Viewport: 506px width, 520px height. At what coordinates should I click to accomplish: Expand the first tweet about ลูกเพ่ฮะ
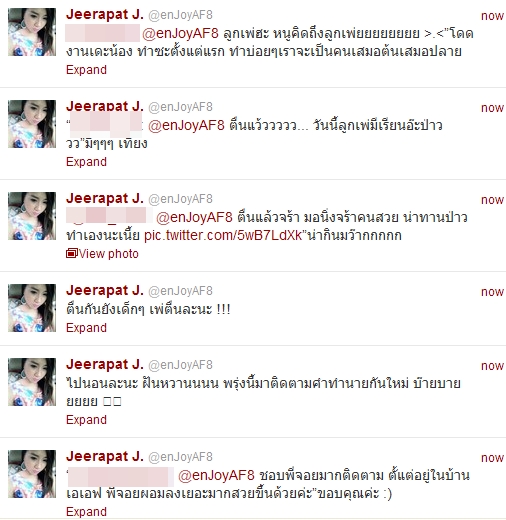point(86,70)
